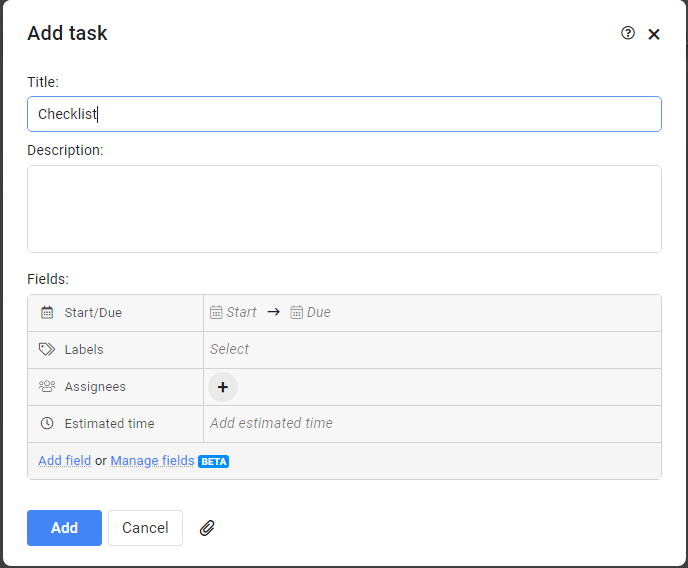Click the Start/Due field label
The width and height of the screenshot is (688, 568).
pyautogui.click(x=93, y=313)
